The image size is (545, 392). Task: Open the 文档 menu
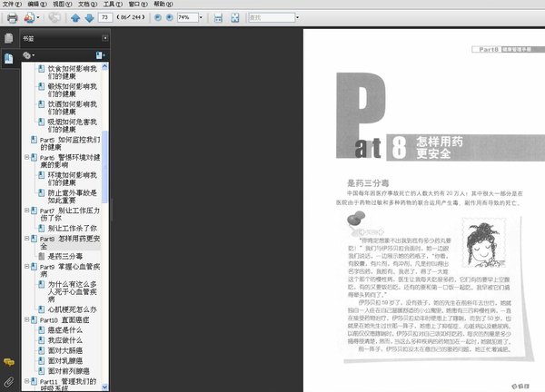click(x=87, y=4)
